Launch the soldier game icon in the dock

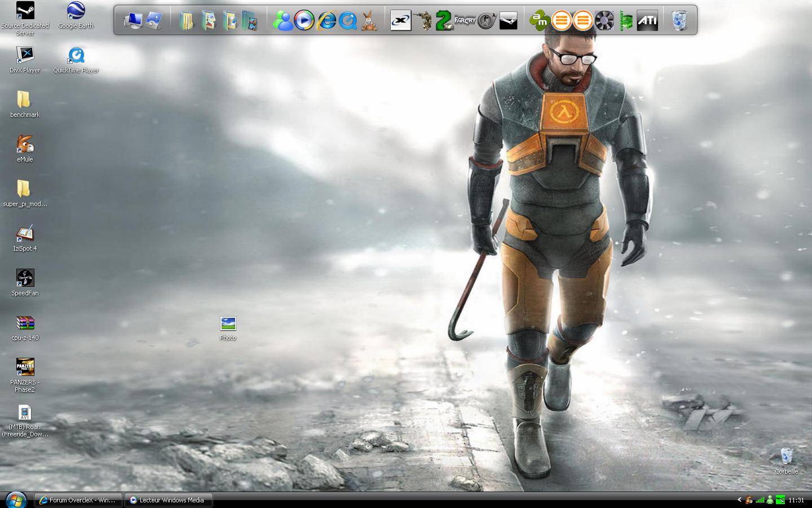point(423,21)
